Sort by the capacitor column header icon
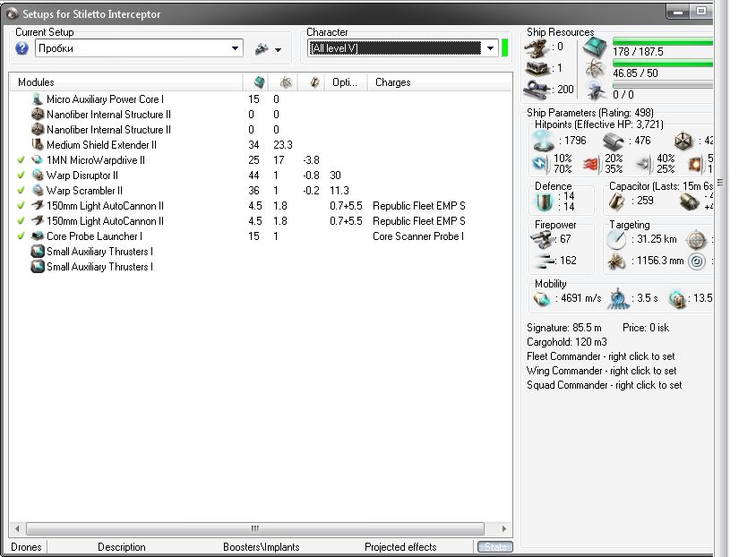Image resolution: width=756 pixels, height=557 pixels. [x=314, y=82]
